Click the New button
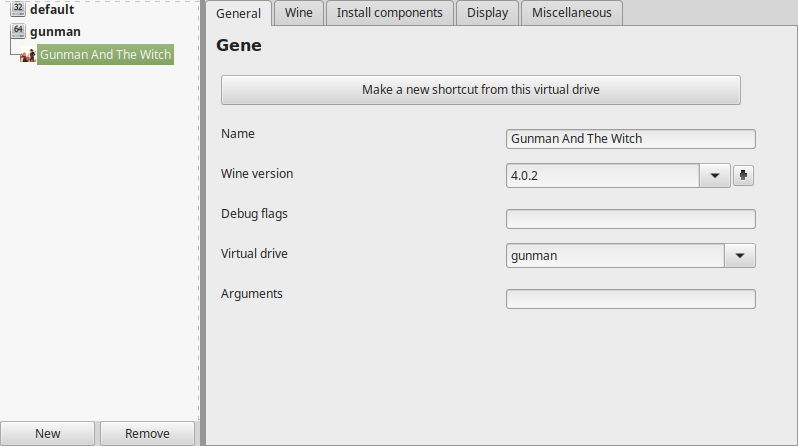 tap(47, 433)
